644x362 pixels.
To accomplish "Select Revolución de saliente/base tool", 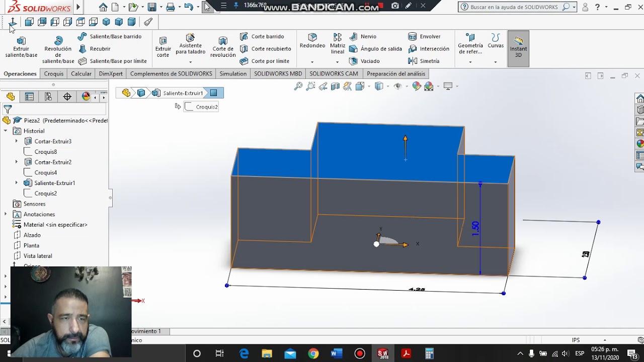I will tap(58, 49).
